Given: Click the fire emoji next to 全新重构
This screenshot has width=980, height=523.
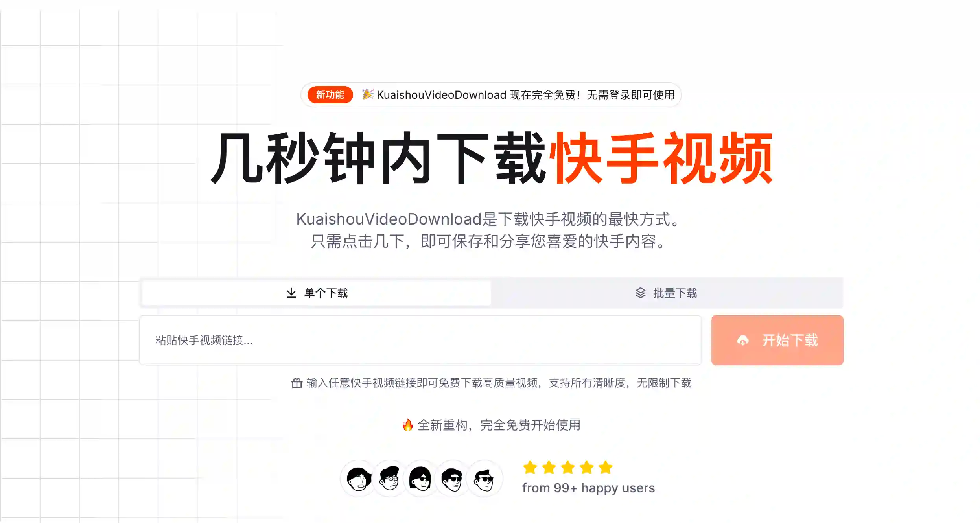Looking at the screenshot, I should 408,425.
